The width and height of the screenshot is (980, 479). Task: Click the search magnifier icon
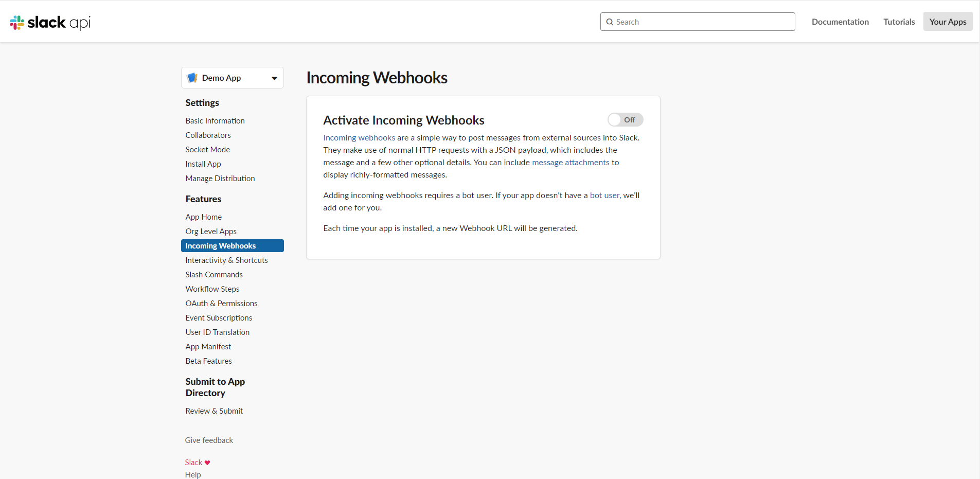pos(610,22)
